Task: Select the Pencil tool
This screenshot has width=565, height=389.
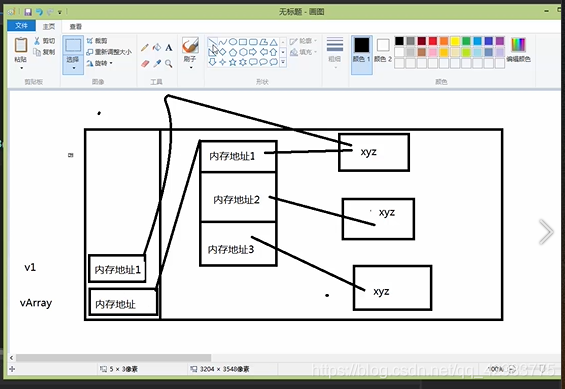Action: [145, 48]
